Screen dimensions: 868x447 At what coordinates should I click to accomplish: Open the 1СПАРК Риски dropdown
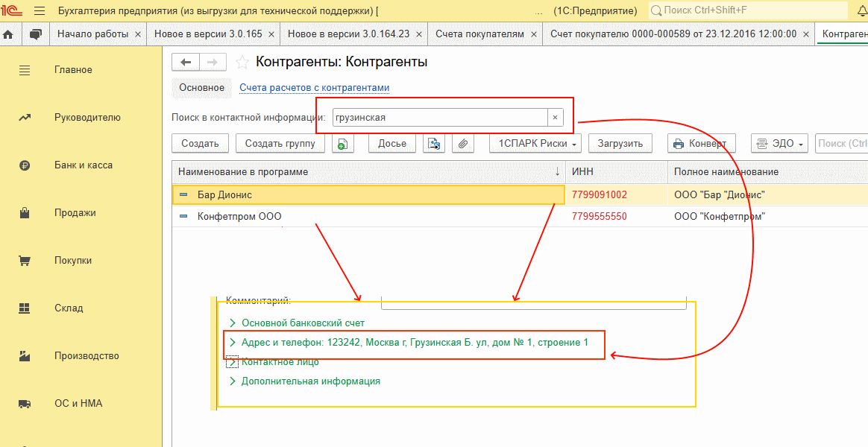535,144
